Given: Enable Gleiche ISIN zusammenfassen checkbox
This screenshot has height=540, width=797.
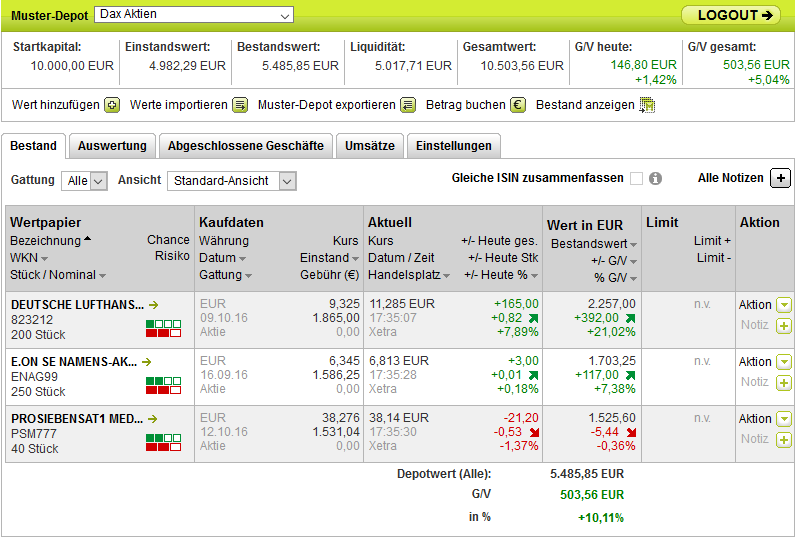Looking at the screenshot, I should pos(636,179).
